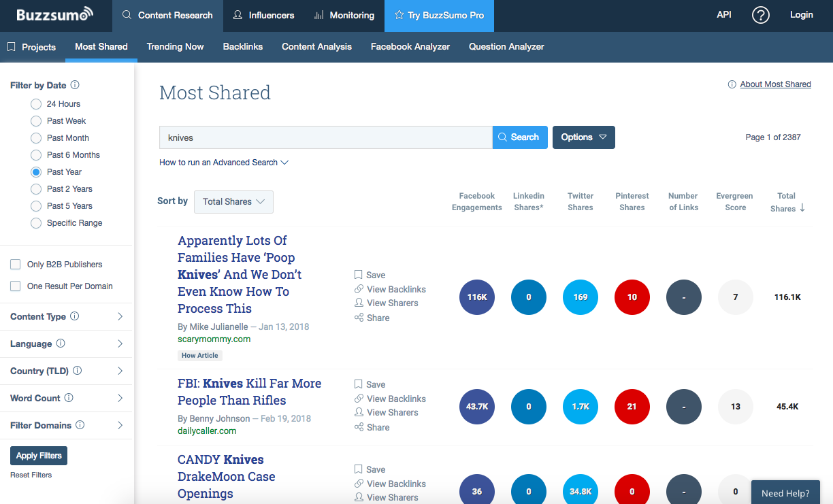Save the CANDY Knives article
This screenshot has width=833, height=504.
[370, 469]
